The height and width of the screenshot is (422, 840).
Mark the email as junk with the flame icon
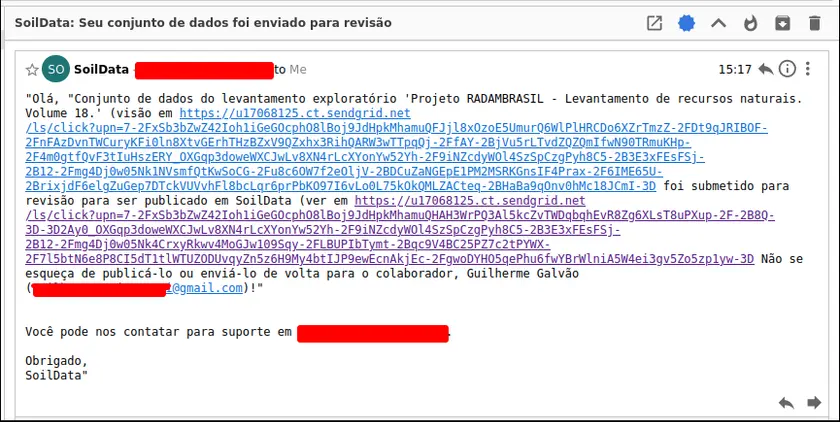(750, 23)
